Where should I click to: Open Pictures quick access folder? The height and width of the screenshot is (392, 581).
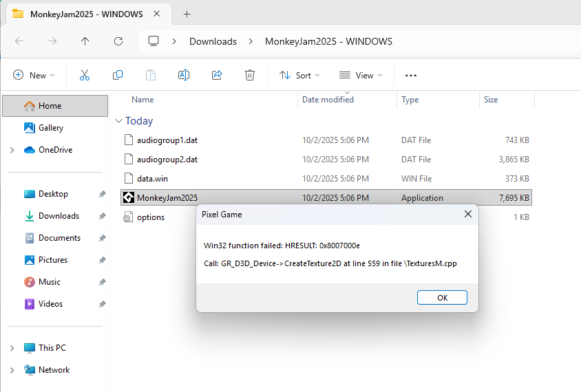click(x=53, y=260)
